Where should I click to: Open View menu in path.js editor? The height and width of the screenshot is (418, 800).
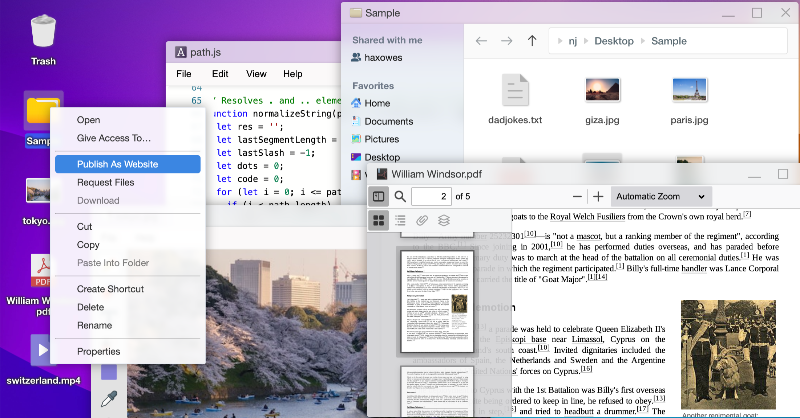click(x=256, y=74)
